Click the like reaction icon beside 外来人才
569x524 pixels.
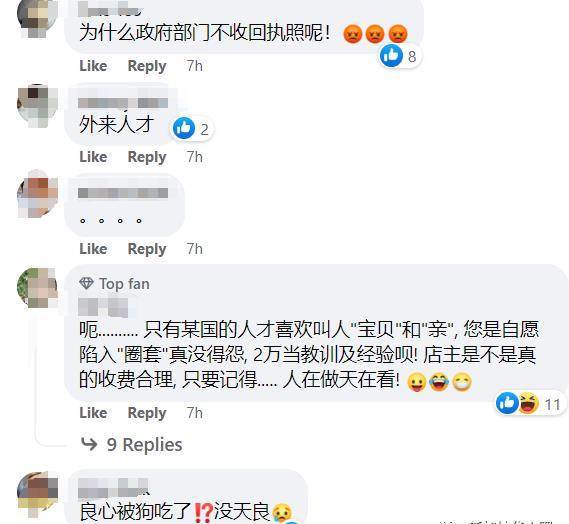(x=184, y=128)
